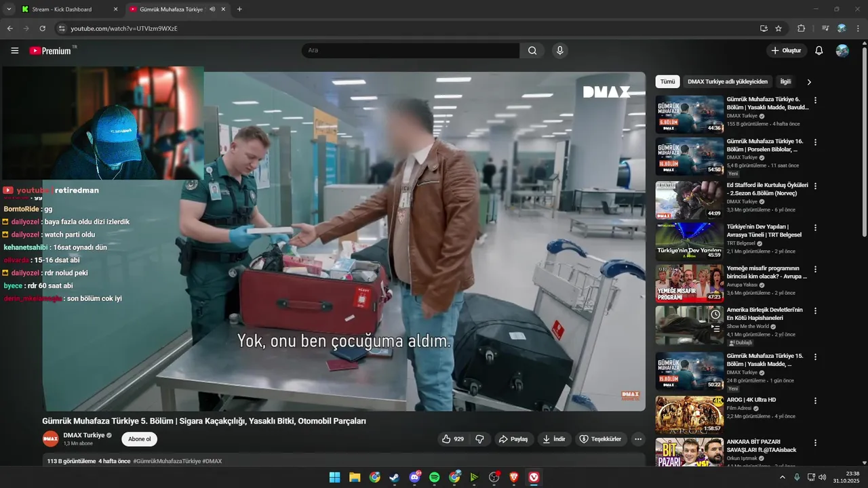Open more actions under the video

click(638, 439)
